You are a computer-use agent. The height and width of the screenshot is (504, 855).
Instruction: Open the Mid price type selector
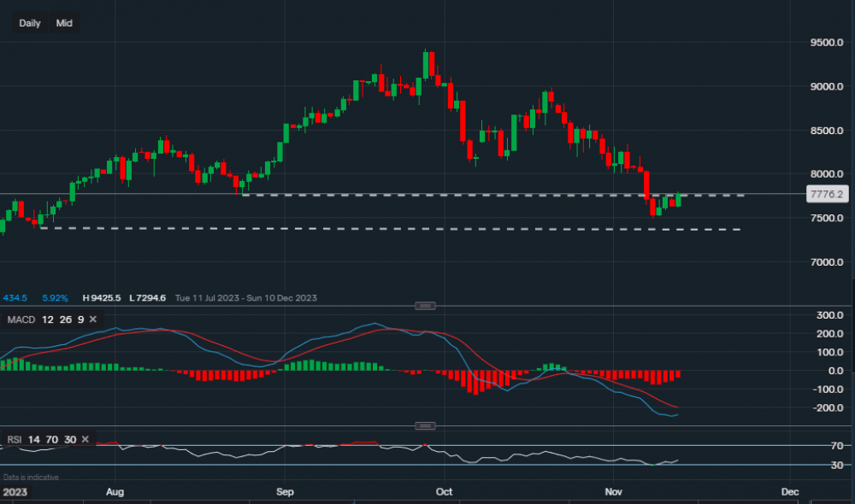point(64,23)
